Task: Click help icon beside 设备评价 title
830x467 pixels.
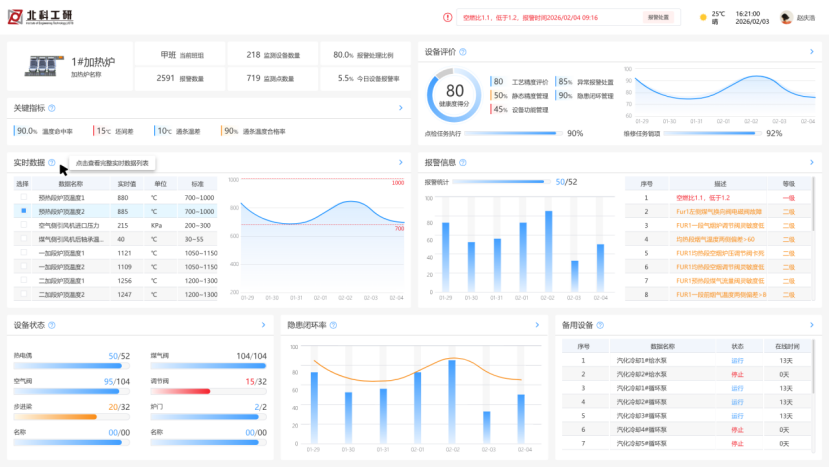Action: pos(466,52)
